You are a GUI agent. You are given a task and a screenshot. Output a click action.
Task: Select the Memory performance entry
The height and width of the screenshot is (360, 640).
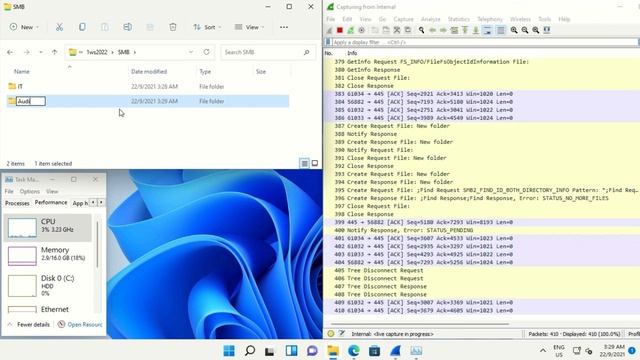point(48,256)
